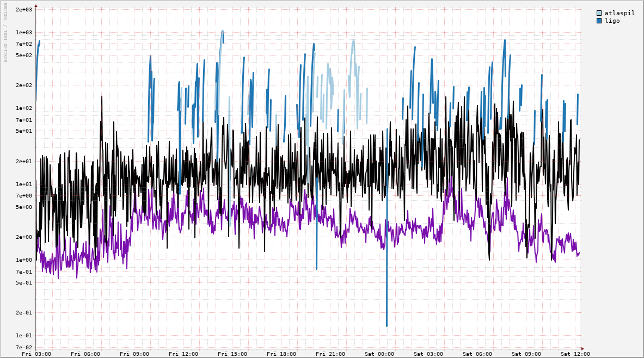The image size is (644, 358).
Task: Click the 7e-02 y-axis label
Action: click(x=24, y=348)
